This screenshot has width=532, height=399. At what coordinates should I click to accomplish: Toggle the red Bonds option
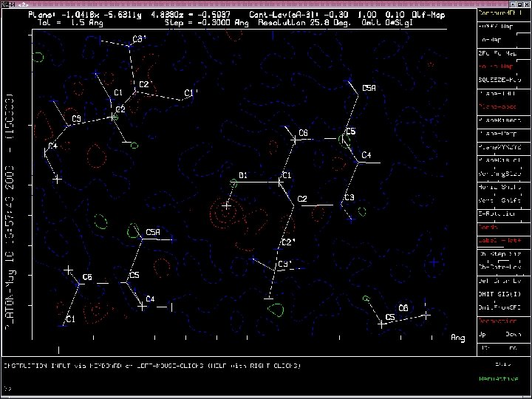[x=488, y=228]
